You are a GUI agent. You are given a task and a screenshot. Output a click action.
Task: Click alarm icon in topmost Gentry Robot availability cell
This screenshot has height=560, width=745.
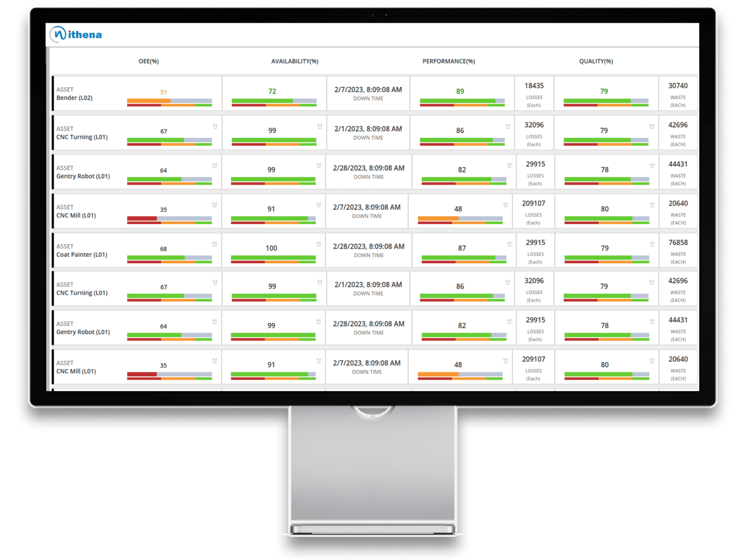[x=319, y=166]
